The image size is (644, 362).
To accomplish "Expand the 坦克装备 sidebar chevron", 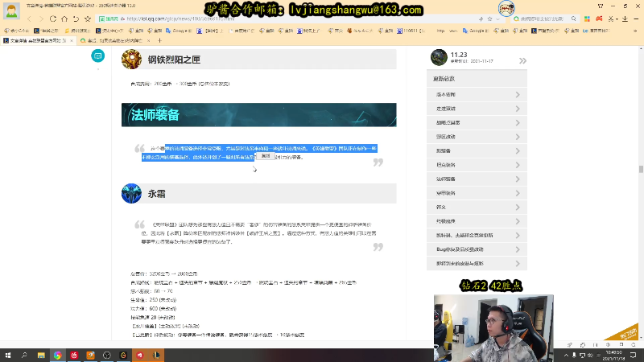I will click(x=518, y=165).
